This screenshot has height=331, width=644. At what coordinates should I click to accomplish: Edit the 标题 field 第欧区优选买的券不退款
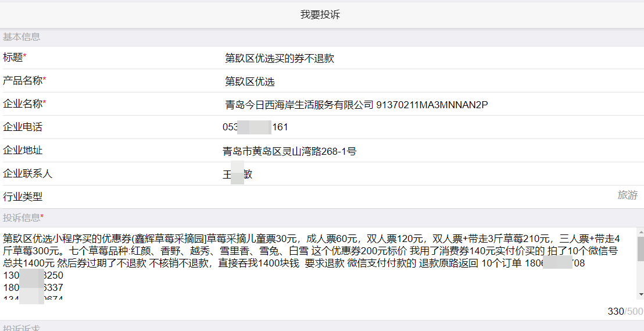point(432,58)
